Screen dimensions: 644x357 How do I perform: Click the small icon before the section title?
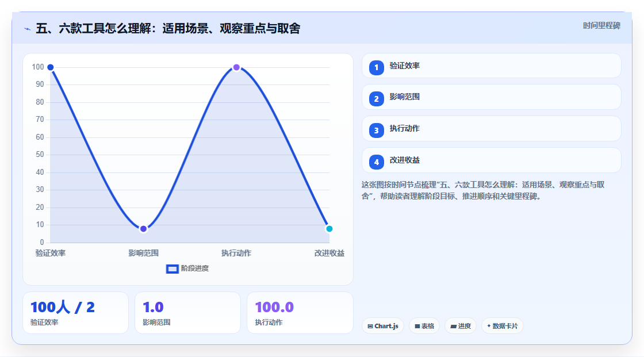28,29
